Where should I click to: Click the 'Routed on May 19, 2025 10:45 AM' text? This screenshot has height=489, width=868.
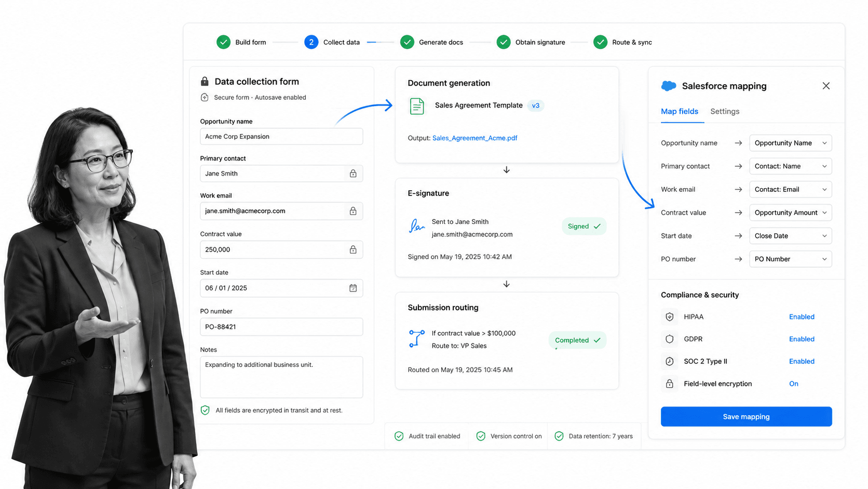(460, 370)
